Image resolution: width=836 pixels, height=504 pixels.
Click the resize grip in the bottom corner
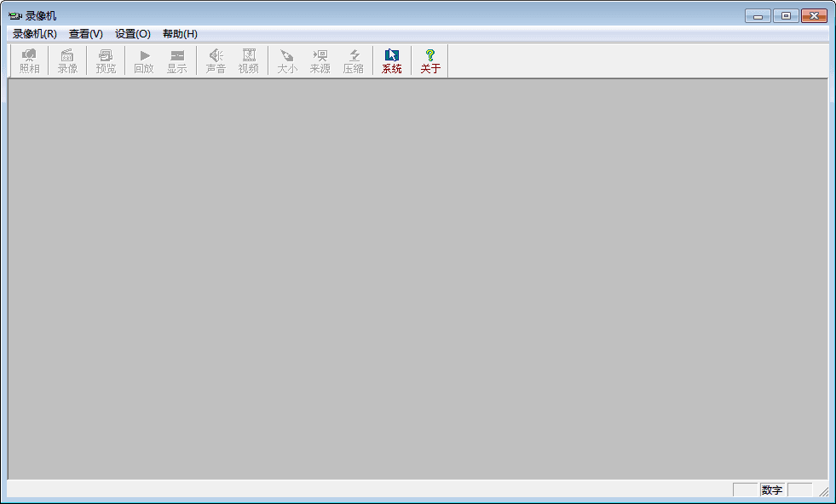[824, 493]
